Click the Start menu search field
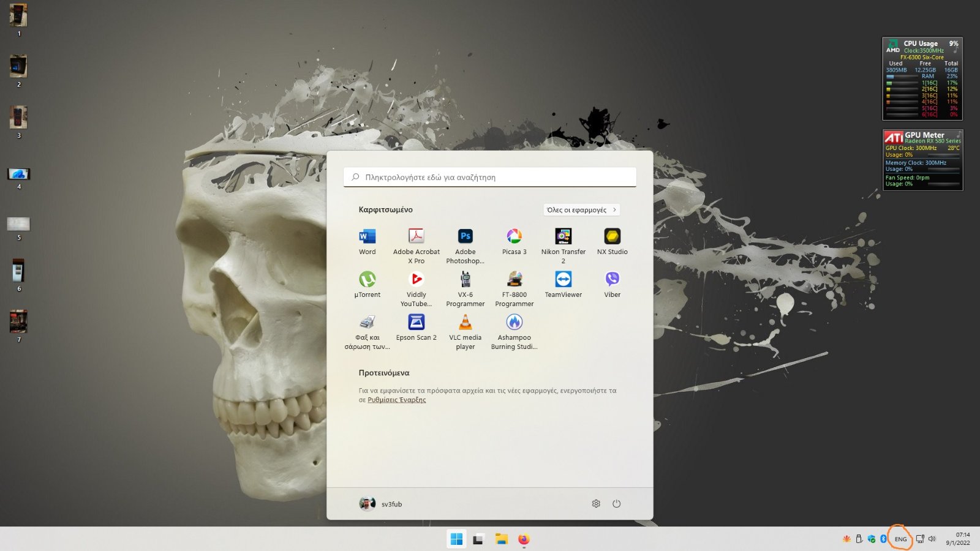Viewport: 980px width, 551px height. pos(490,178)
